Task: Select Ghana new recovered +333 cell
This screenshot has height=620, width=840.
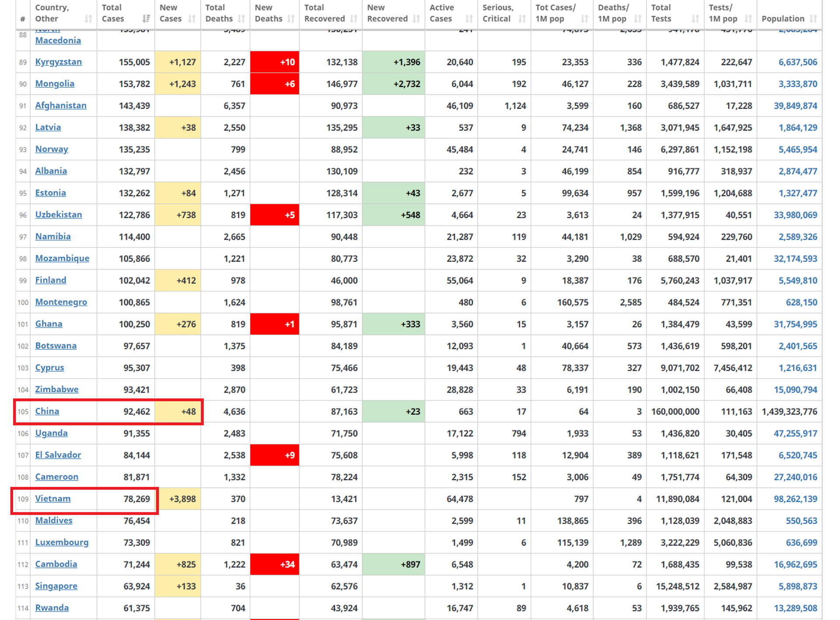Action: [394, 324]
